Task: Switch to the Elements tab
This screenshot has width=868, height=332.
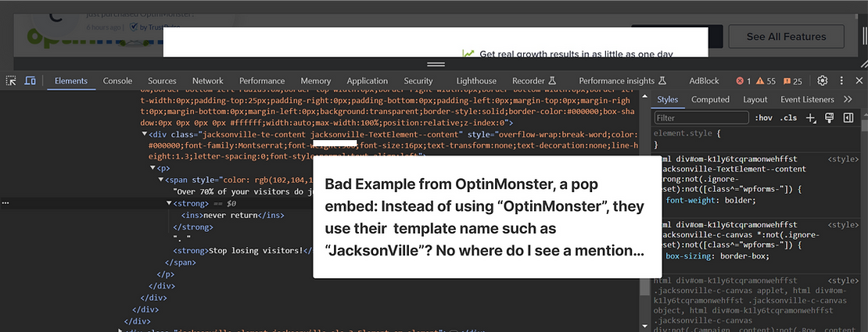Action: point(71,80)
